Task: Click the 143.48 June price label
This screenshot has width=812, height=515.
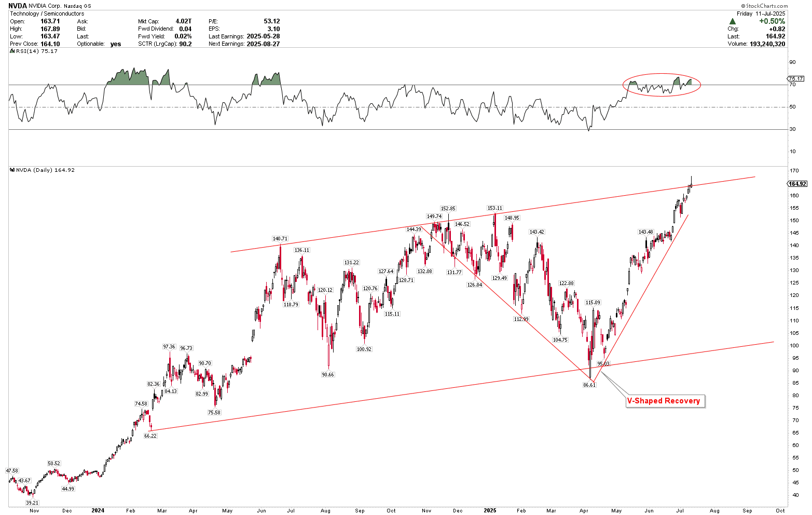Action: point(646,232)
